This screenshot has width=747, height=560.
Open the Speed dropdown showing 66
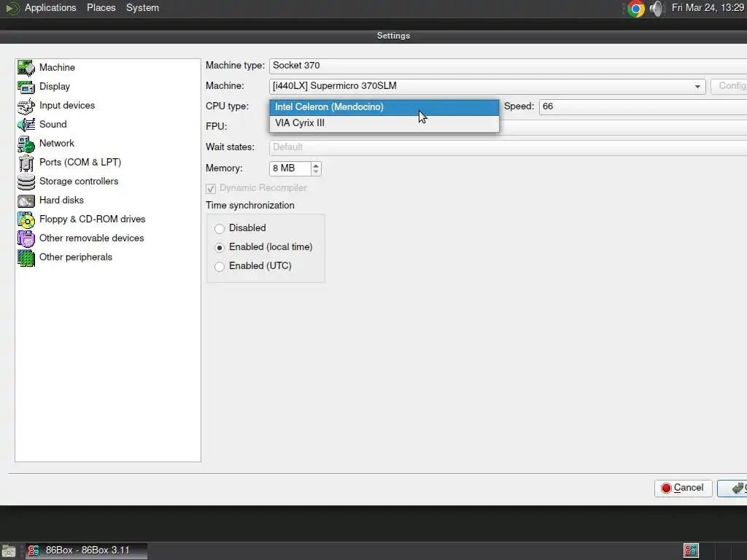(643, 106)
